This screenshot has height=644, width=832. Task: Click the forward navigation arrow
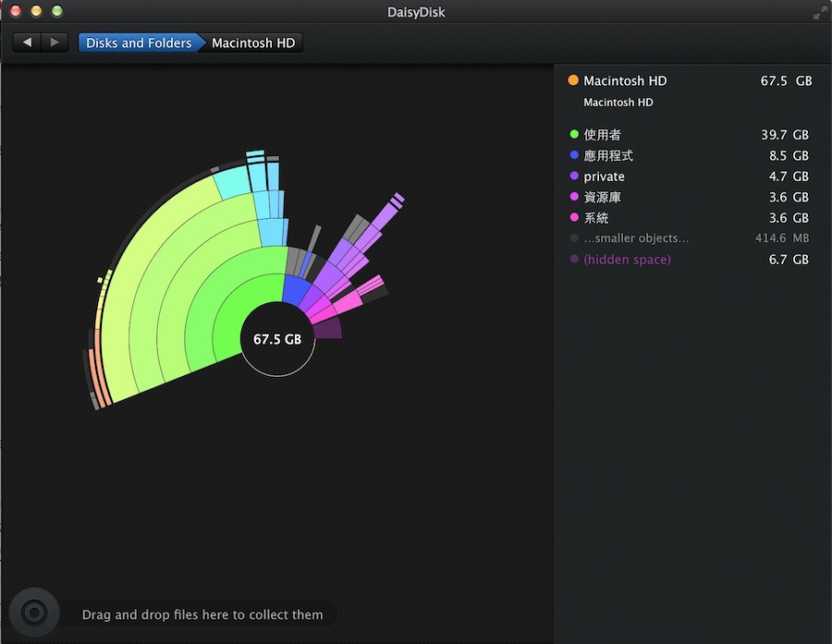[55, 43]
